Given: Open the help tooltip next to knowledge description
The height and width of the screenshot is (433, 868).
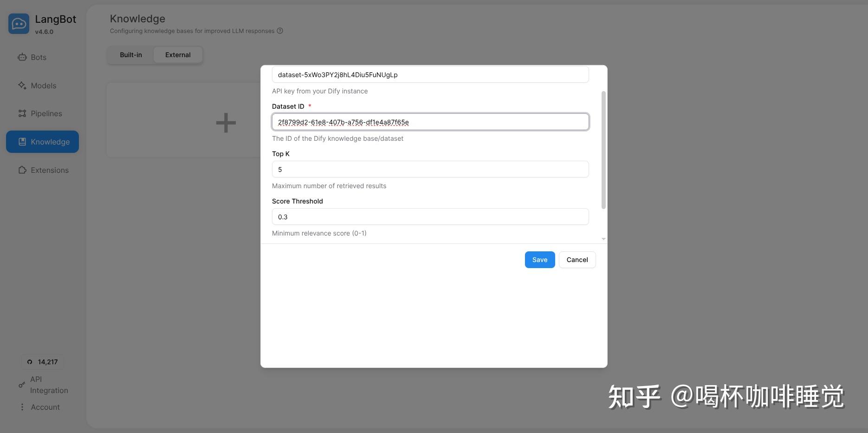Looking at the screenshot, I should coord(280,31).
